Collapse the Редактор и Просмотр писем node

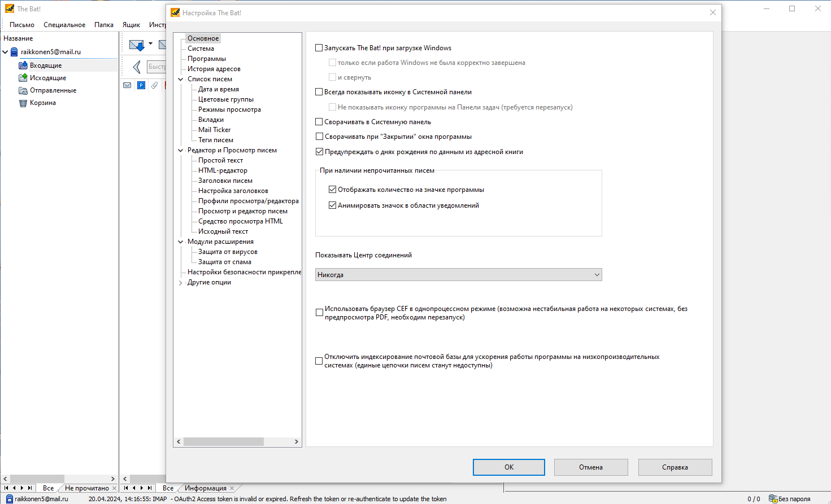pos(181,151)
